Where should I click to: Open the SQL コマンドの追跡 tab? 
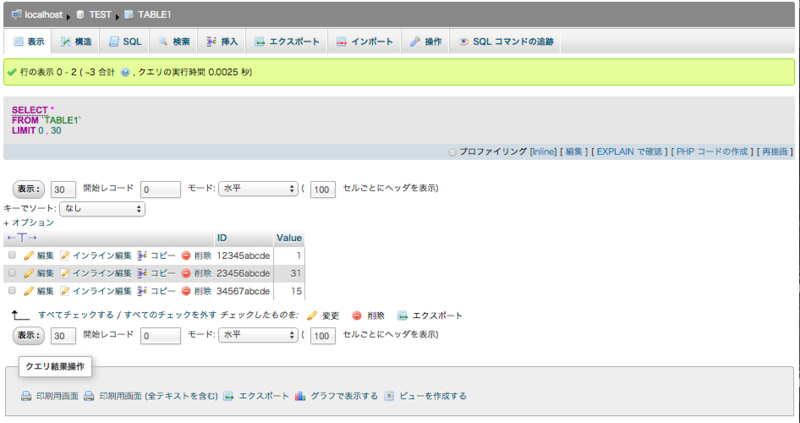point(505,41)
